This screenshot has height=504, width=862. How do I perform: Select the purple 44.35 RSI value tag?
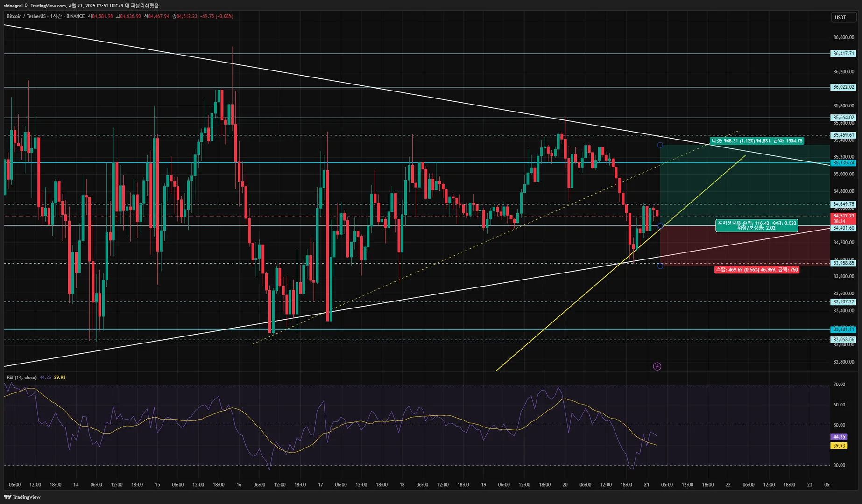coord(839,437)
